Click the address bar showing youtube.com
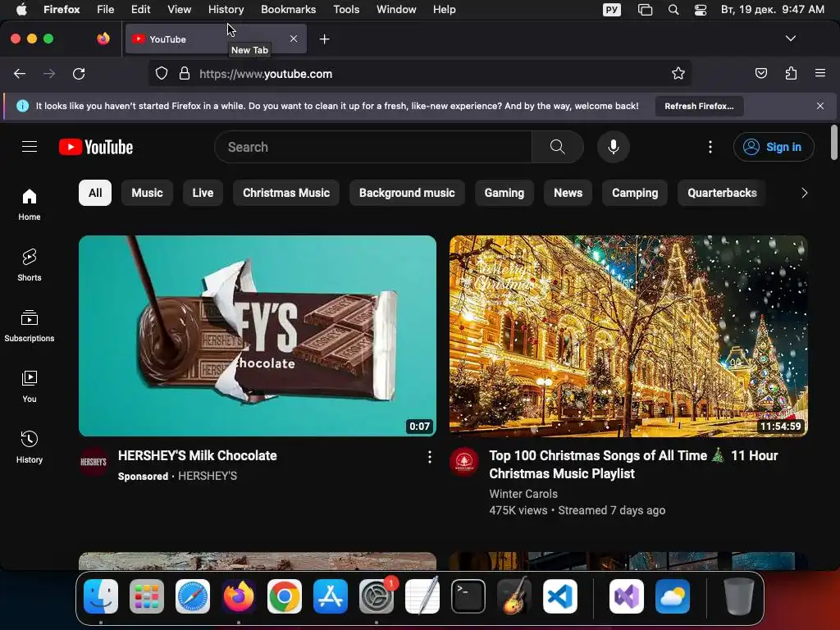This screenshot has height=630, width=840. click(x=419, y=73)
